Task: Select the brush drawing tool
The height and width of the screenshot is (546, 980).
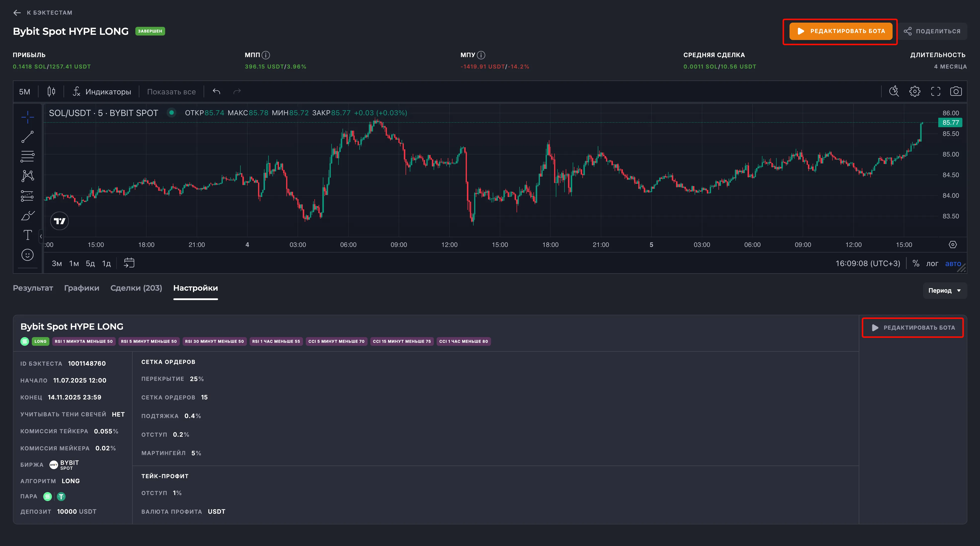Action: click(x=27, y=215)
